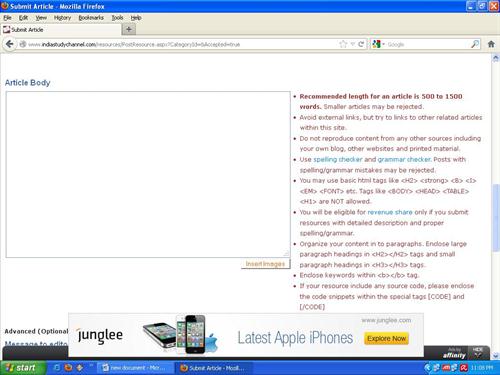Close the Firefox window

pos(494,6)
